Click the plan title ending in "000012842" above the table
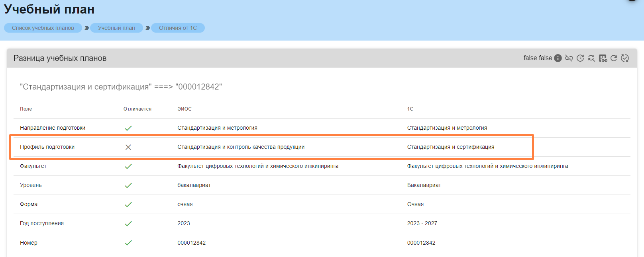Image resolution: width=644 pixels, height=257 pixels. point(121,87)
